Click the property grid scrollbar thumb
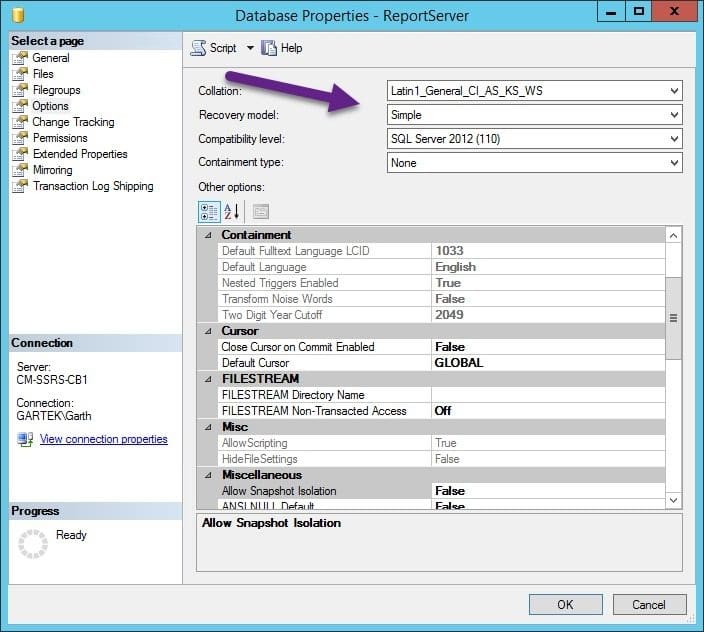The height and width of the screenshot is (632, 704). pyautogui.click(x=673, y=318)
